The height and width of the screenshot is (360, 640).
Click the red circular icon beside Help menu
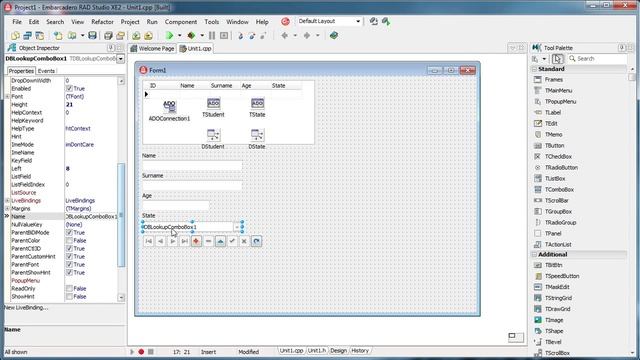click(285, 21)
